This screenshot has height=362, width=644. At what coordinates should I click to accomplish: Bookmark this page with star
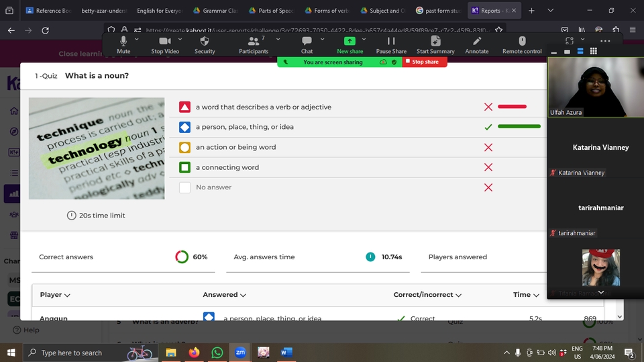[498, 30]
